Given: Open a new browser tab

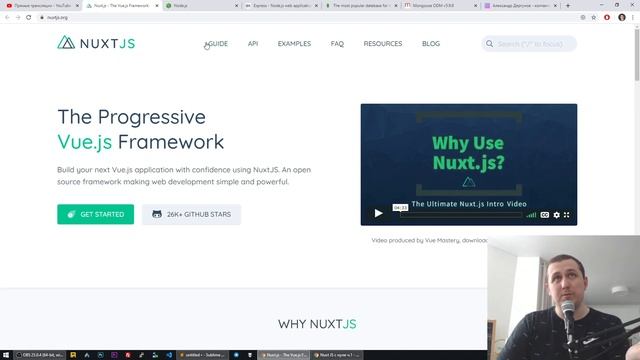Looking at the screenshot, I should [568, 6].
